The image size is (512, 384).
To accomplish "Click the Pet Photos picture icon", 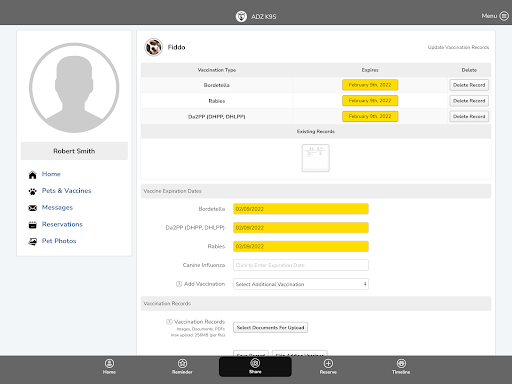I will [32, 242].
